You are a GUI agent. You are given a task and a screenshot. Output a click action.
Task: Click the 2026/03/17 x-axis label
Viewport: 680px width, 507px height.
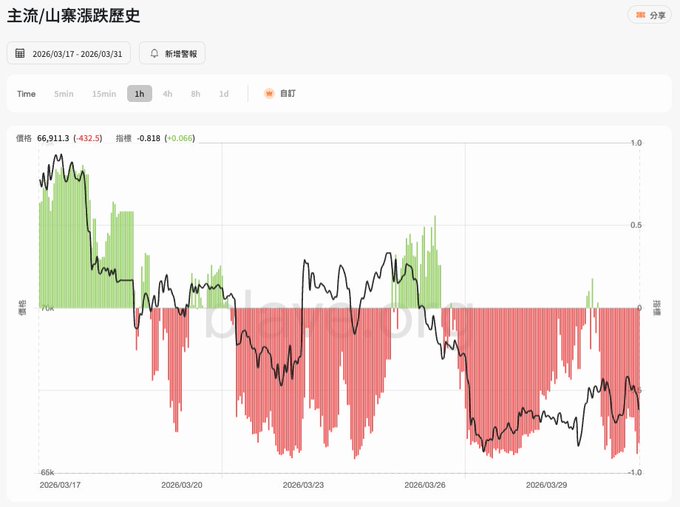click(60, 485)
